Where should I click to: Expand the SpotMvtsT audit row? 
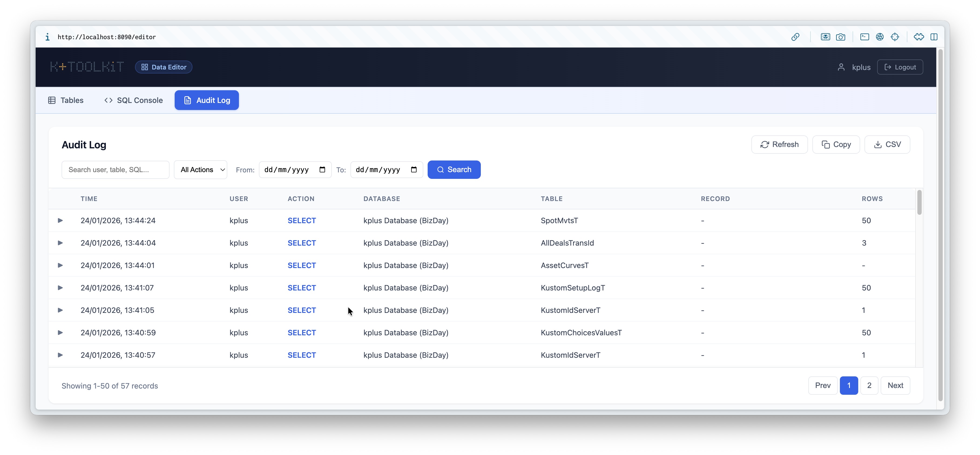(60, 220)
